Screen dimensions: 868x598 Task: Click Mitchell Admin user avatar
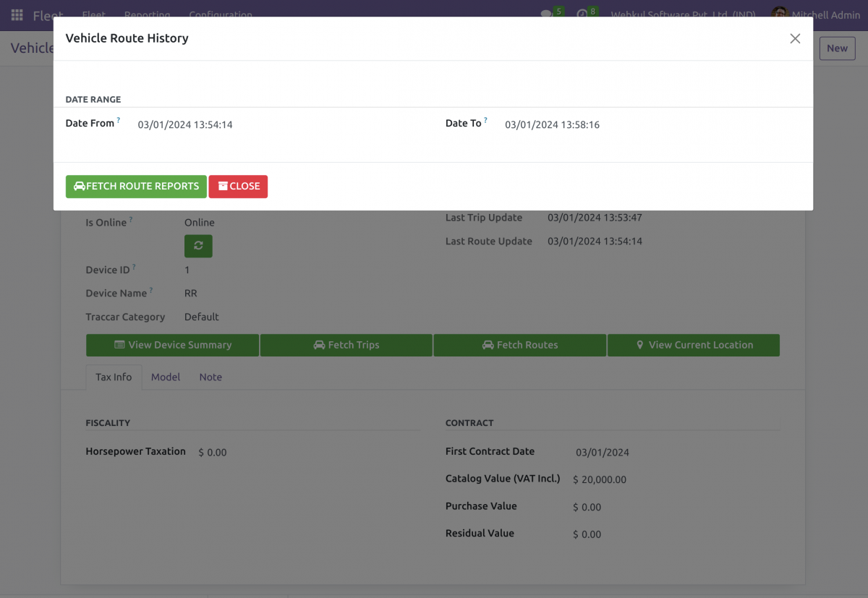pyautogui.click(x=779, y=14)
